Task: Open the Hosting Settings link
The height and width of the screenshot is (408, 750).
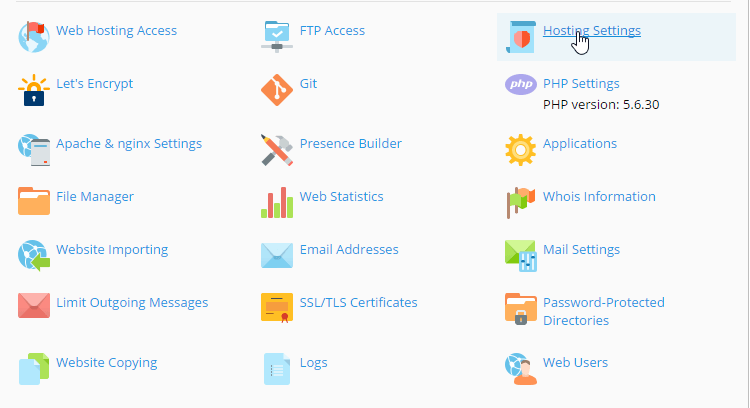Action: pos(592,31)
